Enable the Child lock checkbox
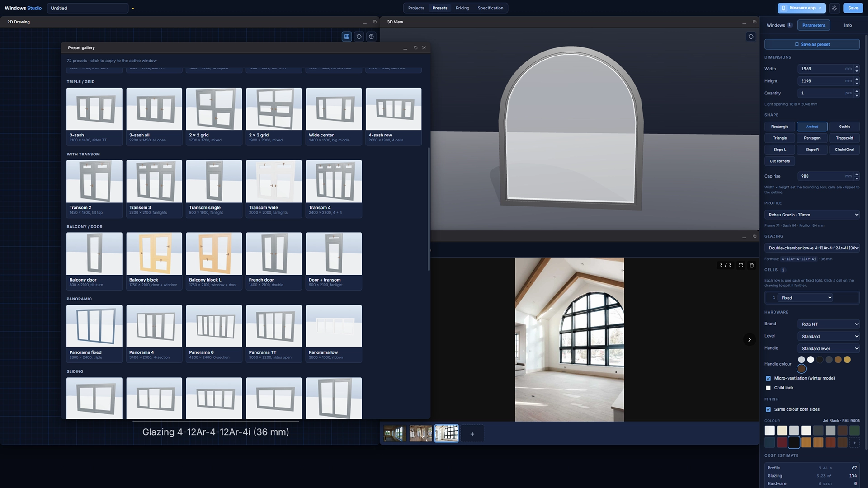 tap(768, 388)
